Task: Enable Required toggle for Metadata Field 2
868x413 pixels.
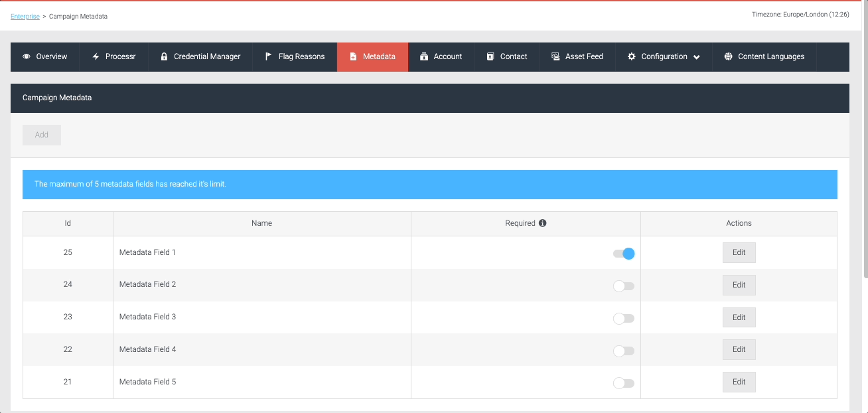Action: [x=624, y=286]
